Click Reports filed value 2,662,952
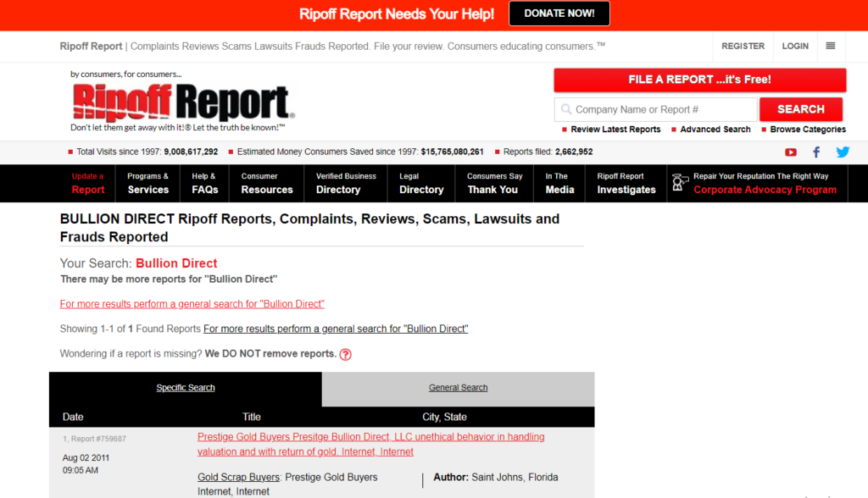This screenshot has height=498, width=868. click(x=574, y=152)
